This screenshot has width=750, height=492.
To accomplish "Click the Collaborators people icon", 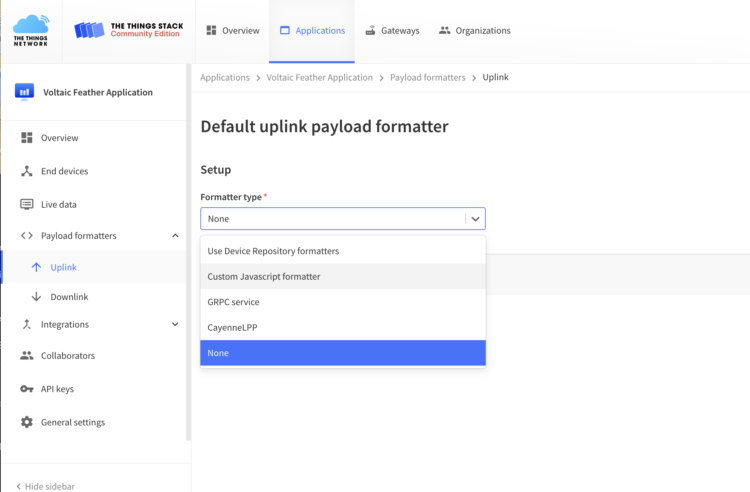I will tap(27, 355).
